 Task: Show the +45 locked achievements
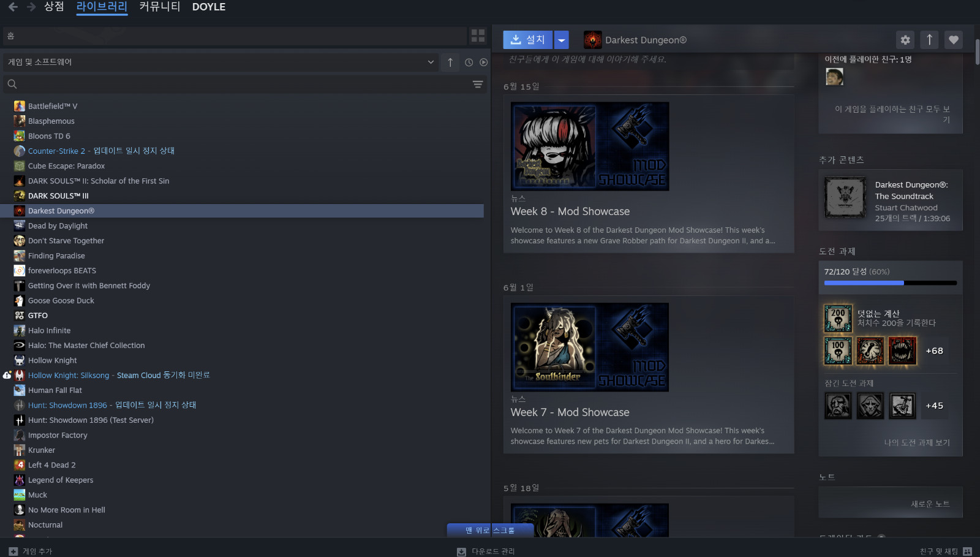(x=934, y=406)
